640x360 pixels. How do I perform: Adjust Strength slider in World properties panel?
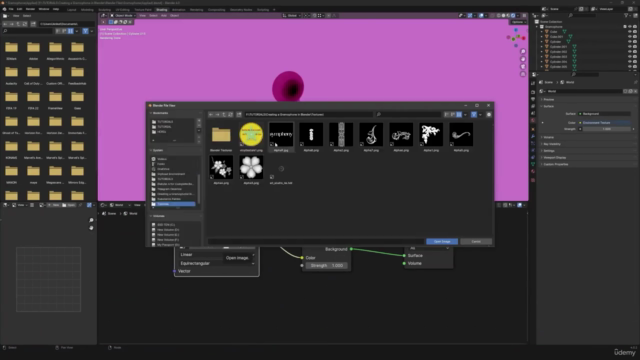coord(607,129)
